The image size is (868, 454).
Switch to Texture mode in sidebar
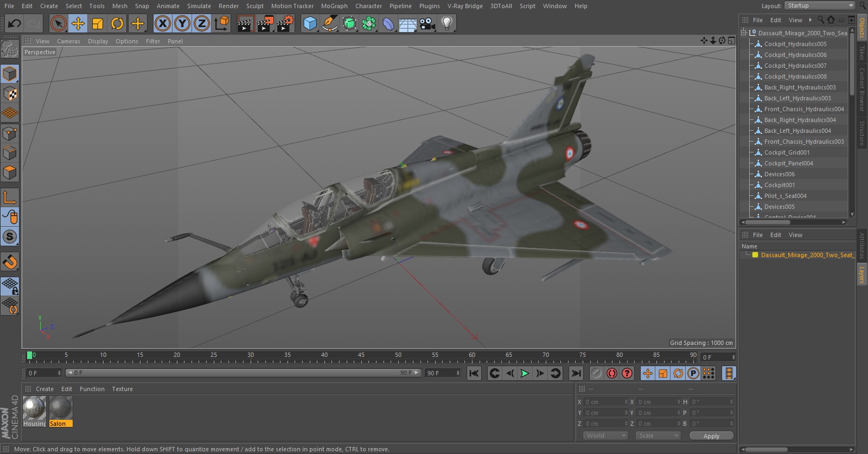[x=10, y=94]
